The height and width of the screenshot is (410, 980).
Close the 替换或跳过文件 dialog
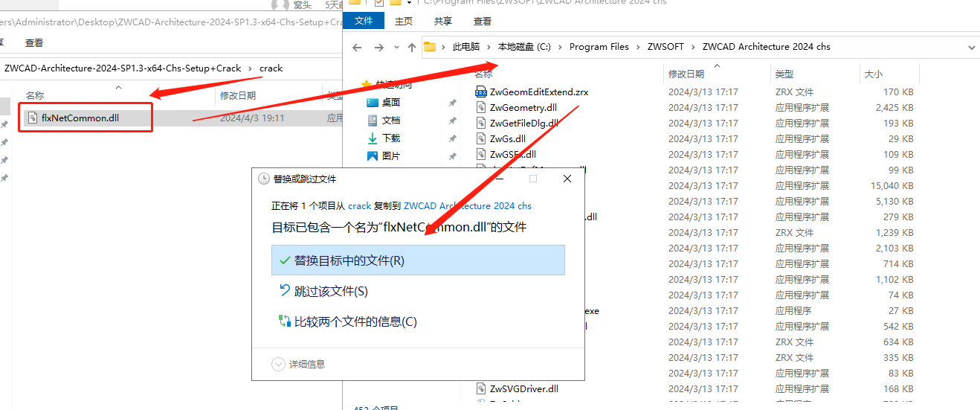tap(567, 179)
